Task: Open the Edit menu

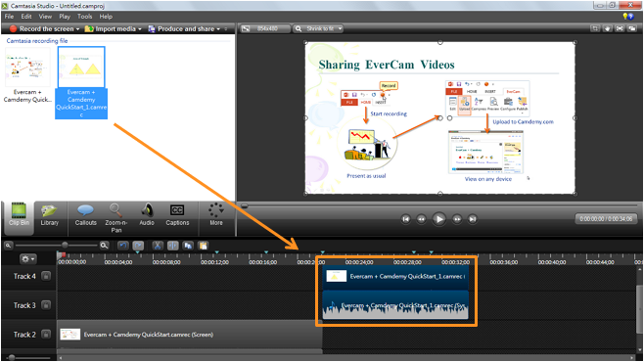Action: click(26, 17)
